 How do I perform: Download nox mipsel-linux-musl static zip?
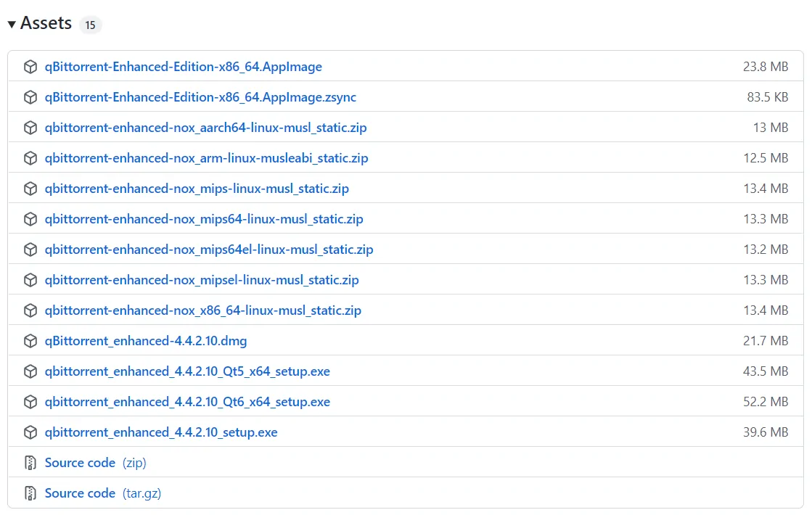click(x=202, y=280)
